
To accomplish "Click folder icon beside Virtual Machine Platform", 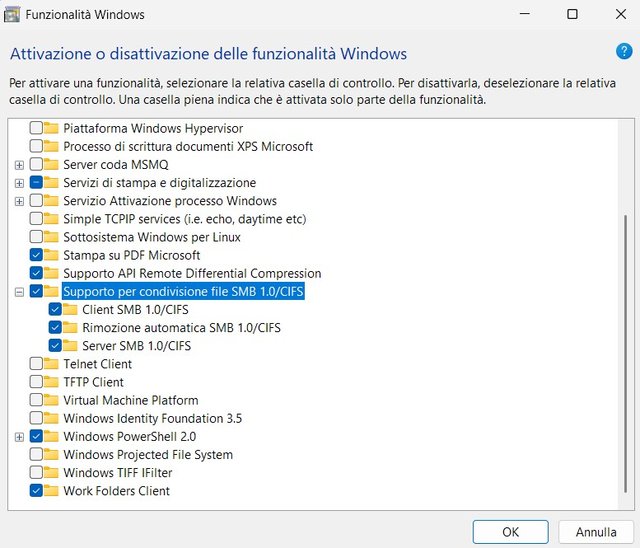I will [x=51, y=400].
